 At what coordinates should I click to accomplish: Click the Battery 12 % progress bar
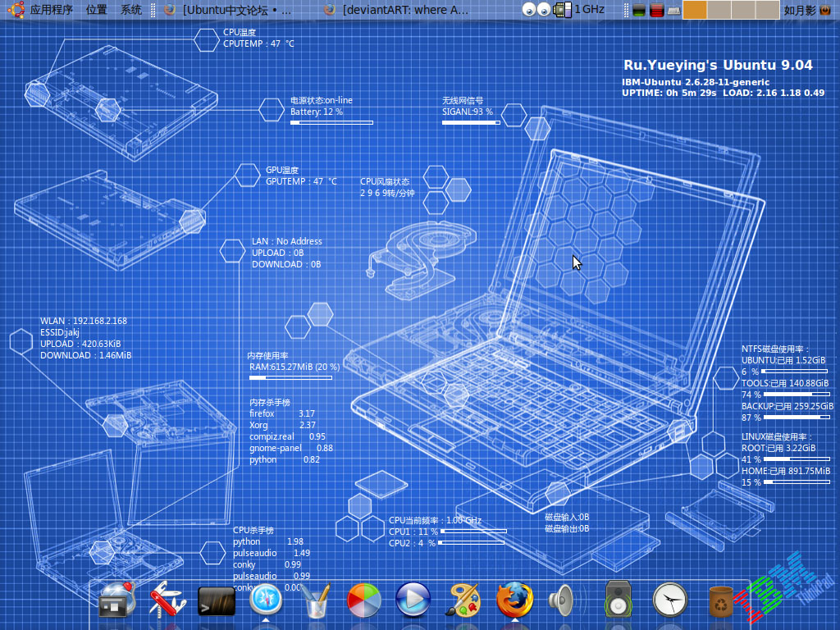331,123
